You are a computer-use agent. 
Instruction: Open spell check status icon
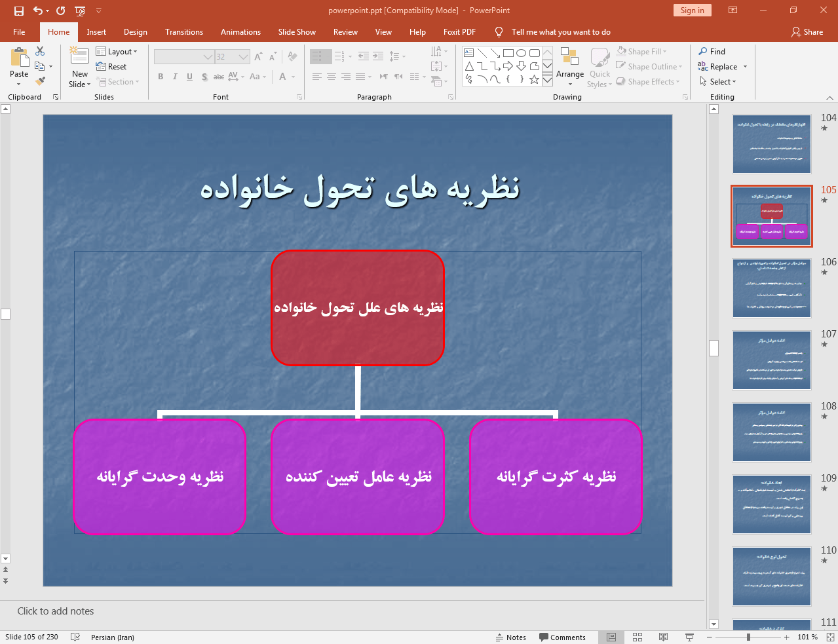[75, 637]
